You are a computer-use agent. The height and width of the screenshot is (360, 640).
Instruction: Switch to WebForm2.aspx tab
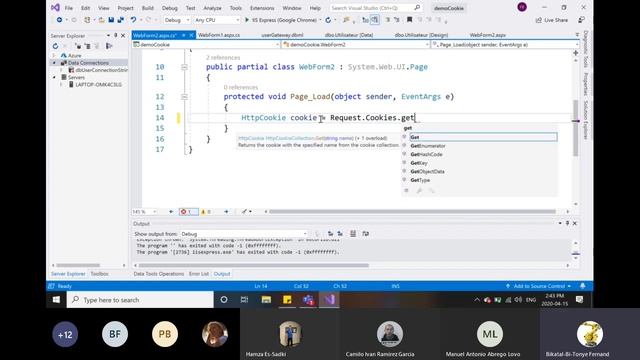(x=487, y=35)
